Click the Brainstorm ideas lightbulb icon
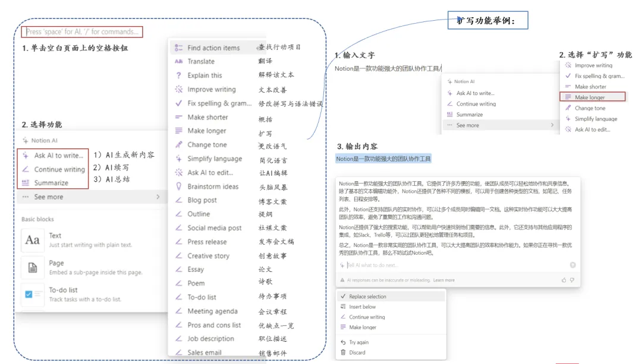The width and height of the screenshot is (642, 364). (x=178, y=186)
